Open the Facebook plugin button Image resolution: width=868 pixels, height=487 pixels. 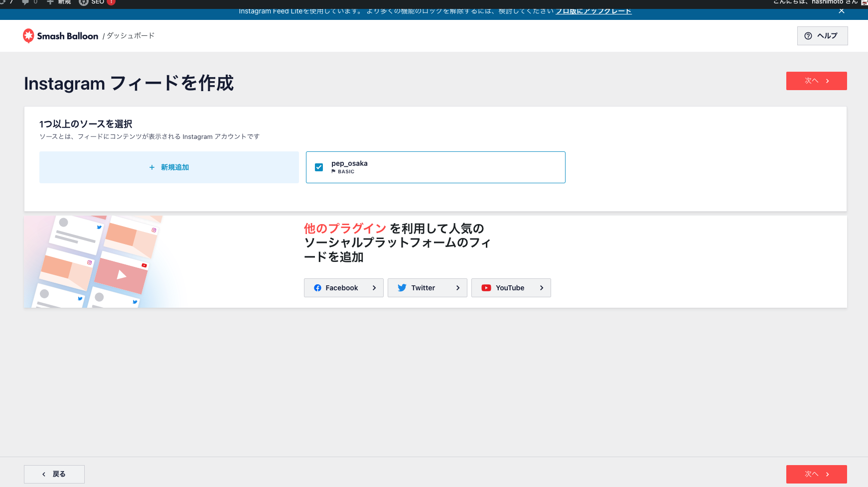click(343, 288)
